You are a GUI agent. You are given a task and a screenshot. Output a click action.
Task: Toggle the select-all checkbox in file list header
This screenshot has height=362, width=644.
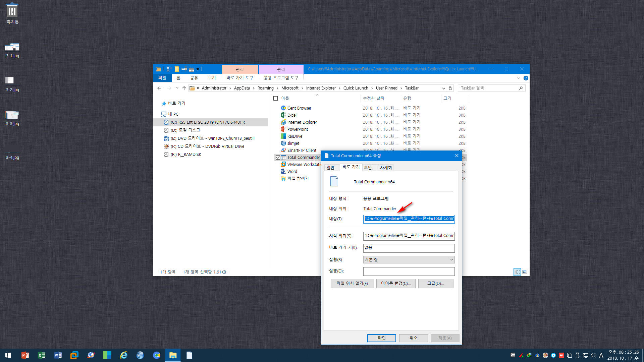point(275,99)
